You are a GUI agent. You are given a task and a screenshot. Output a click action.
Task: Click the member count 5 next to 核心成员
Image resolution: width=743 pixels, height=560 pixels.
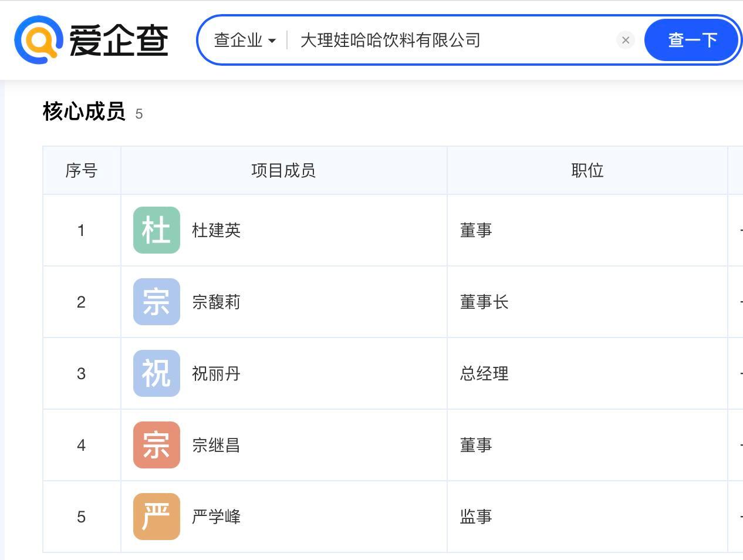pyautogui.click(x=139, y=114)
